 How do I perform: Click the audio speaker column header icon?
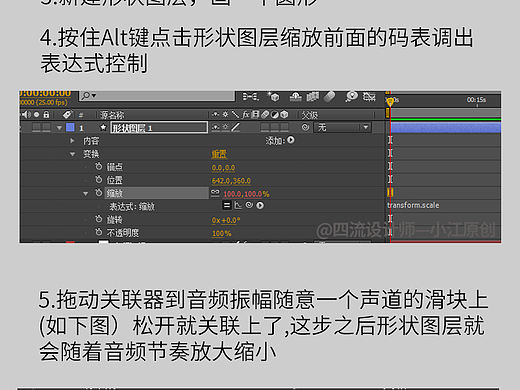[x=26, y=115]
